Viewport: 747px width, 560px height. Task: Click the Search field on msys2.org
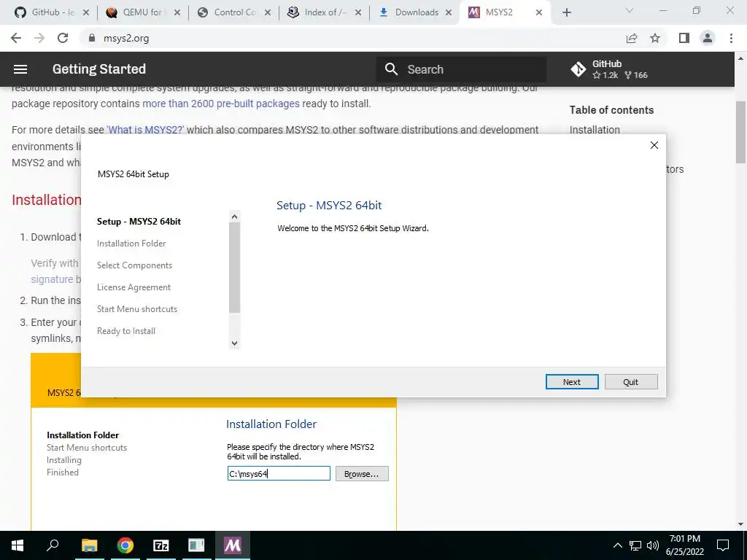(461, 69)
